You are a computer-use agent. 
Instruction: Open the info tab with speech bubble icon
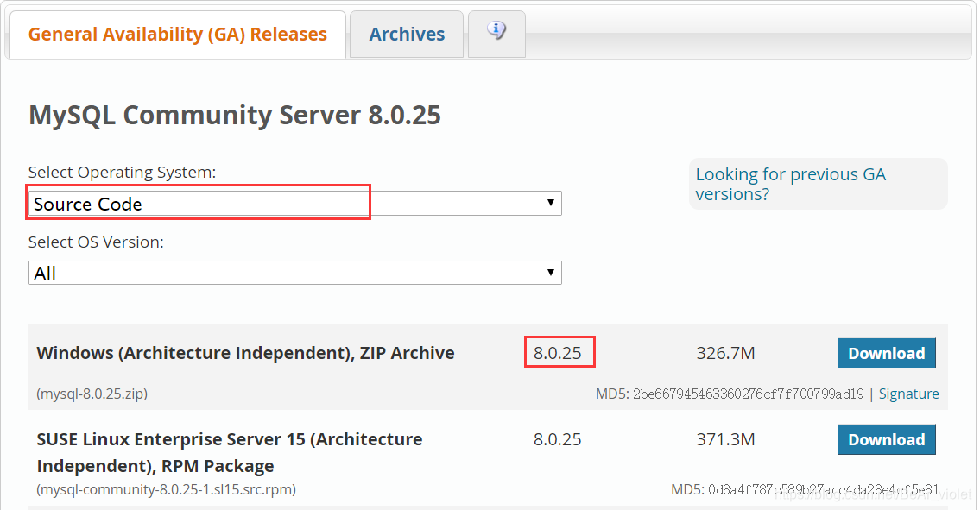tap(496, 35)
